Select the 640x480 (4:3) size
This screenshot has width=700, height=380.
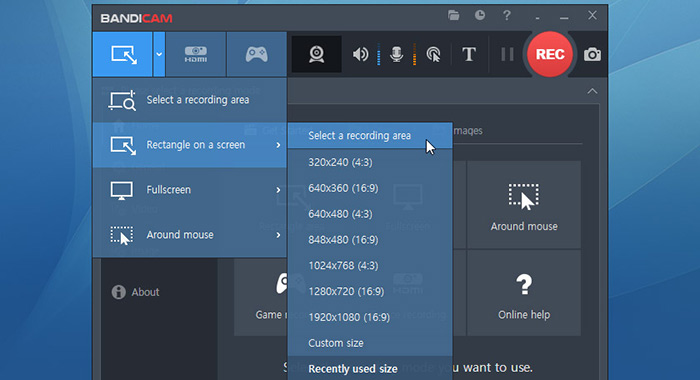[x=370, y=214]
